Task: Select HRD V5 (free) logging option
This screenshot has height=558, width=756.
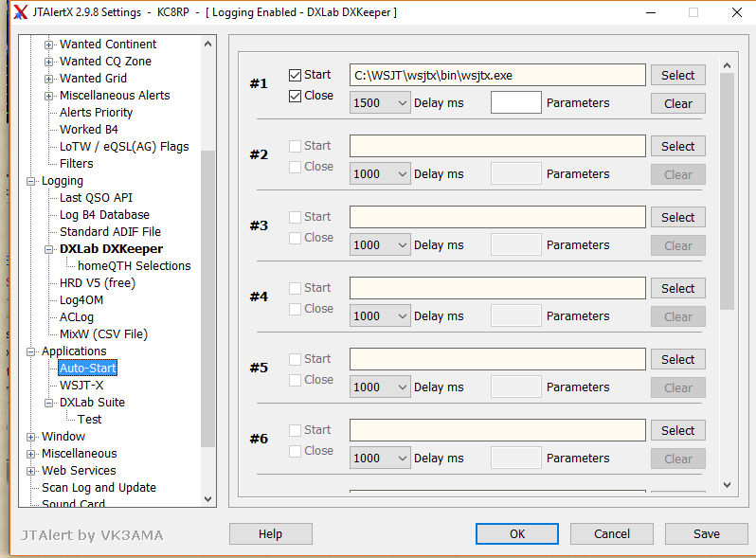Action: tap(98, 283)
